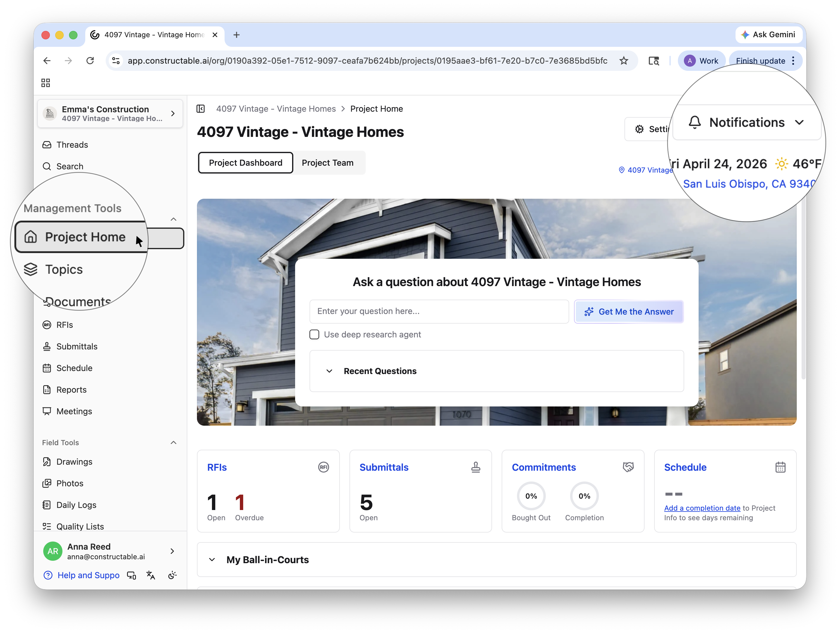Open Reports in the sidebar
840x634 pixels.
[x=110, y=390]
